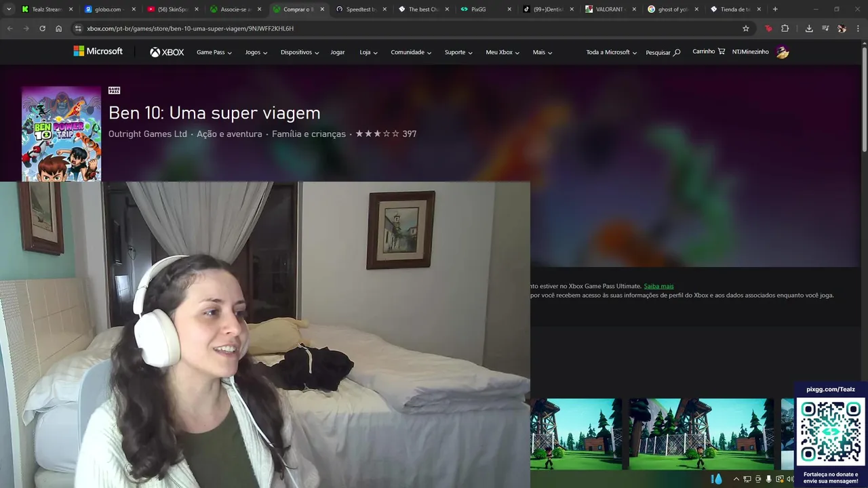The image size is (868, 488).
Task: Expand Loja menu
Action: click(368, 52)
